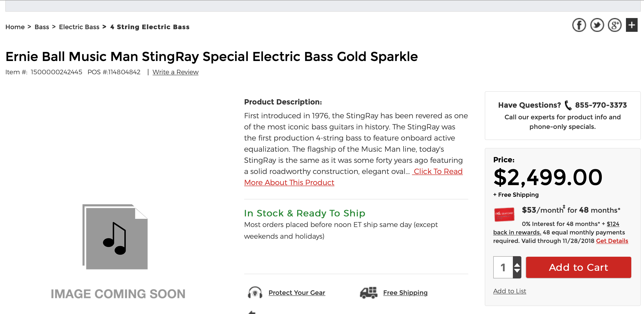This screenshot has width=644, height=314.
Task: Click the red gear card icon
Action: tap(504, 214)
